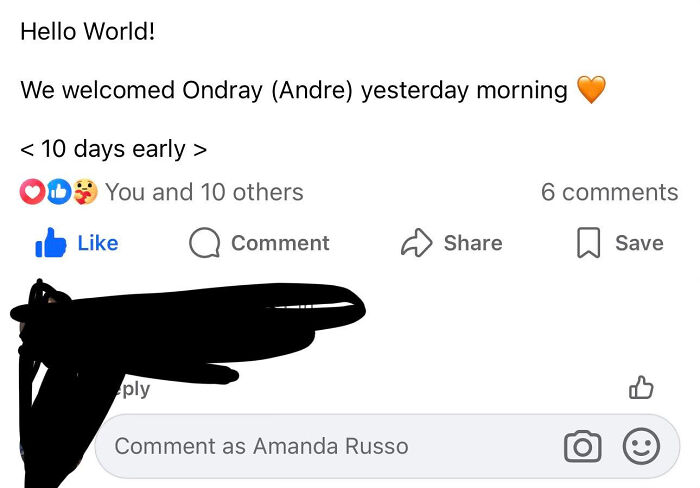Click the care hug reaction emoji
The height and width of the screenshot is (488, 700).
85,192
